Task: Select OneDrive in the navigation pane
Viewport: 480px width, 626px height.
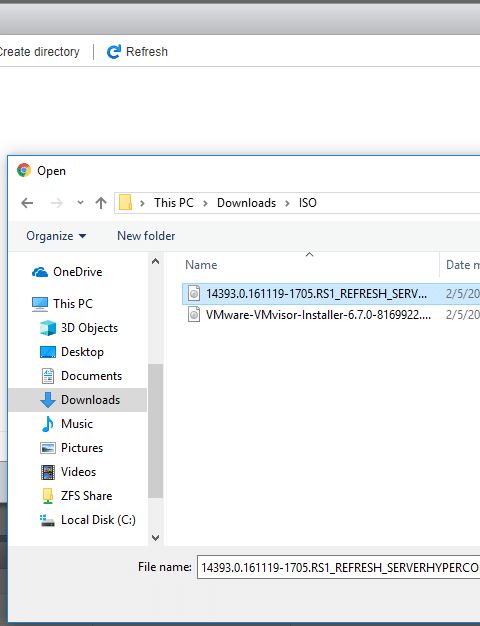Action: [x=78, y=272]
